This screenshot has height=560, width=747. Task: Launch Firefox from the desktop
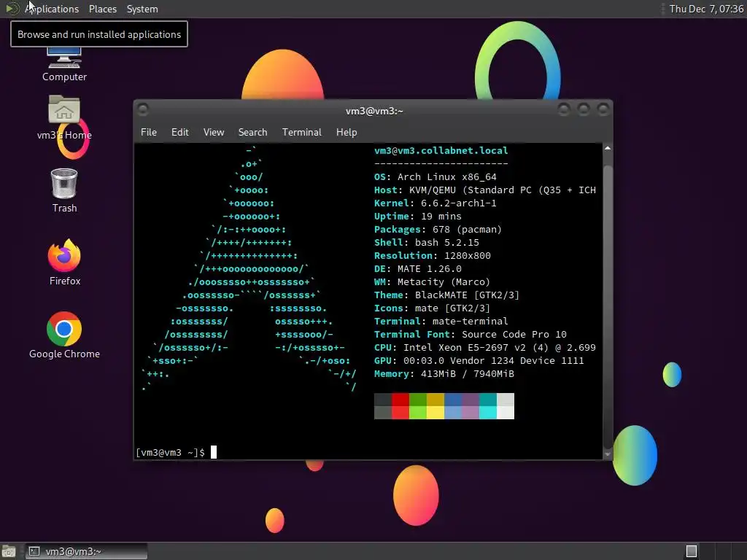coord(64,262)
